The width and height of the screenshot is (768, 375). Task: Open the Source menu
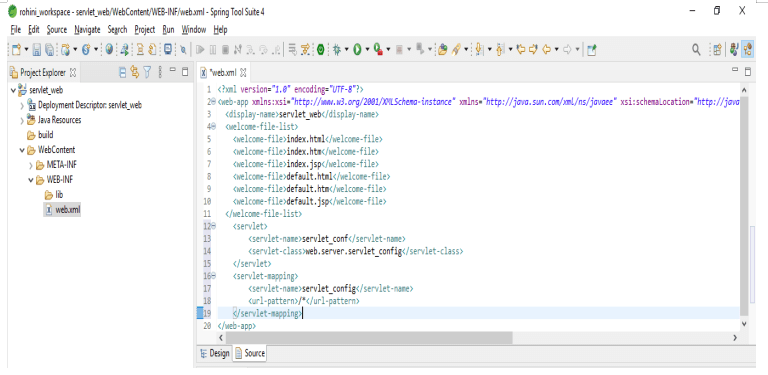click(57, 30)
